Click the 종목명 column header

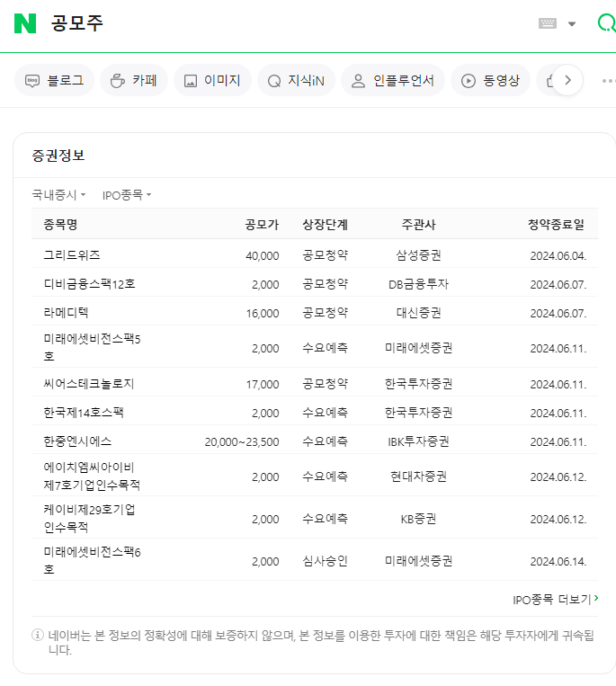pos(60,225)
